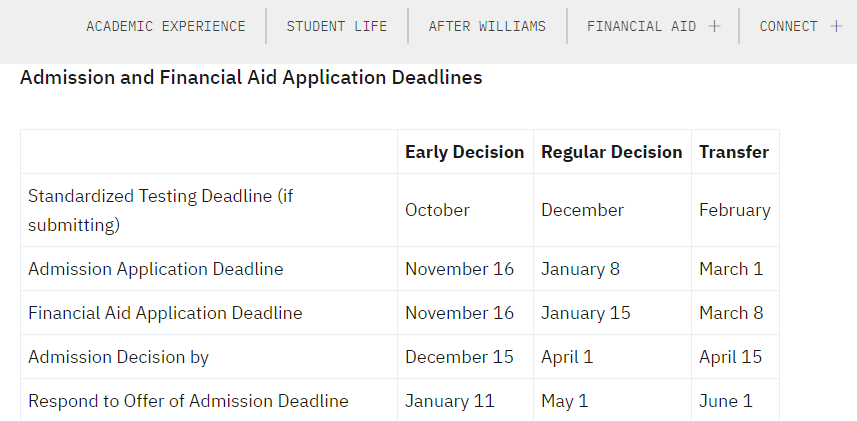Expand the Financial Aid plus icon
Screen dimensions: 857x421
pos(714,26)
